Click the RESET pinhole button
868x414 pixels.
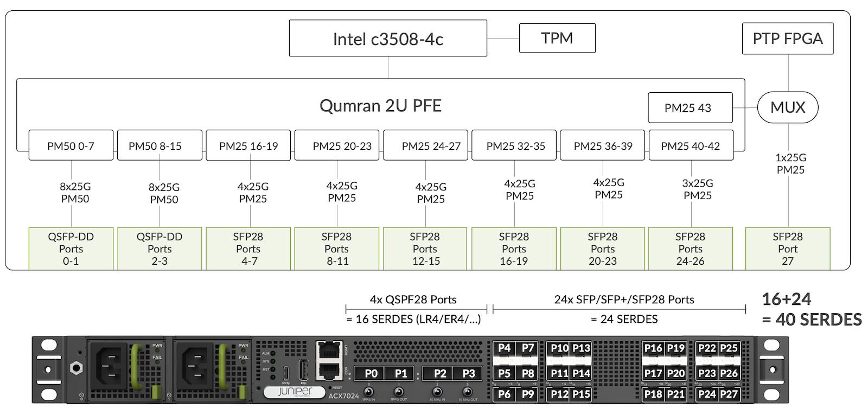[x=330, y=387]
